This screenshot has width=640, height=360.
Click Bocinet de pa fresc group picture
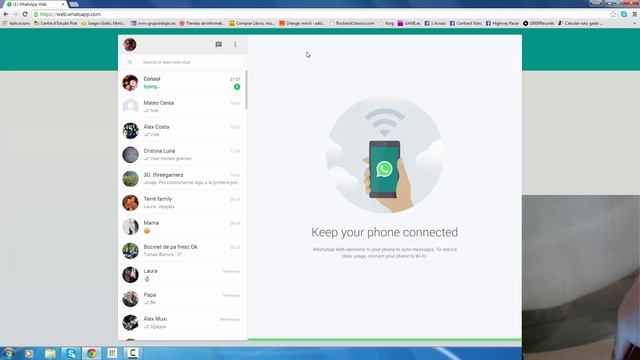(x=130, y=251)
